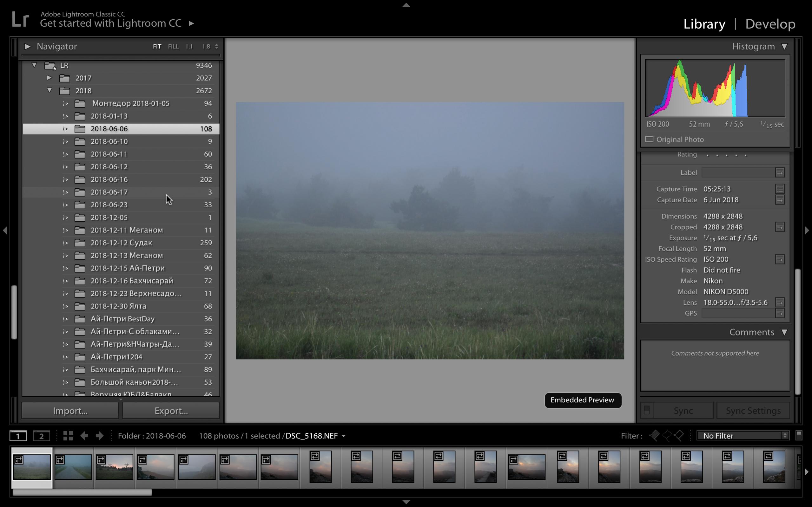Collapse the Histogram panel
Viewport: 812px width, 507px height.
(784, 46)
